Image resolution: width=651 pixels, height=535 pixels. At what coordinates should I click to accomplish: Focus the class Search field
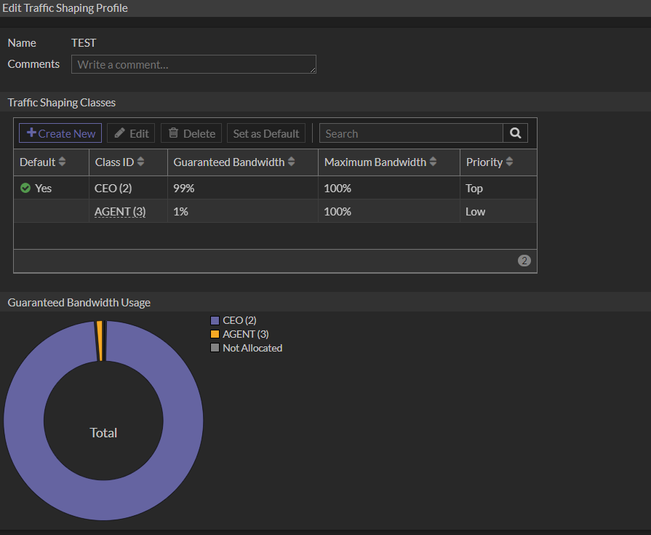click(410, 133)
